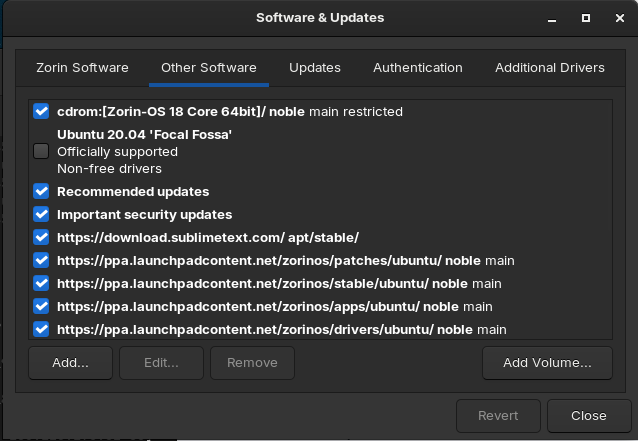Open the Additional Drivers tab
Image resolution: width=638 pixels, height=441 pixels.
coord(550,68)
